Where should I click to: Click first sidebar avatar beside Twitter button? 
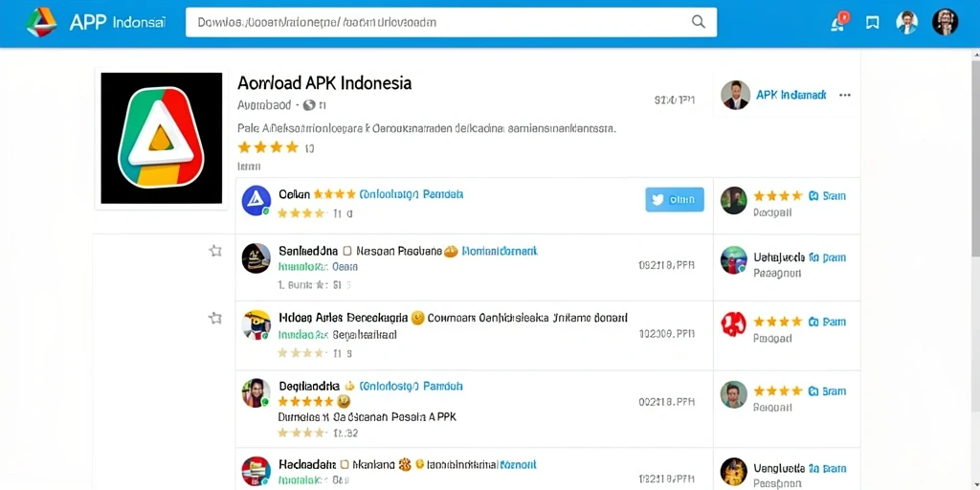point(734,201)
